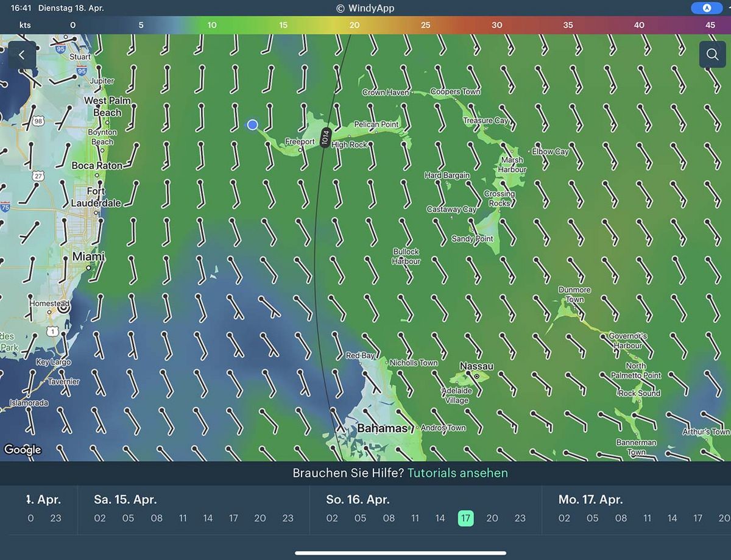Screen dimensions: 731x560
Task: Select 11 hour on So. 16. Apr.
Action: (x=415, y=518)
